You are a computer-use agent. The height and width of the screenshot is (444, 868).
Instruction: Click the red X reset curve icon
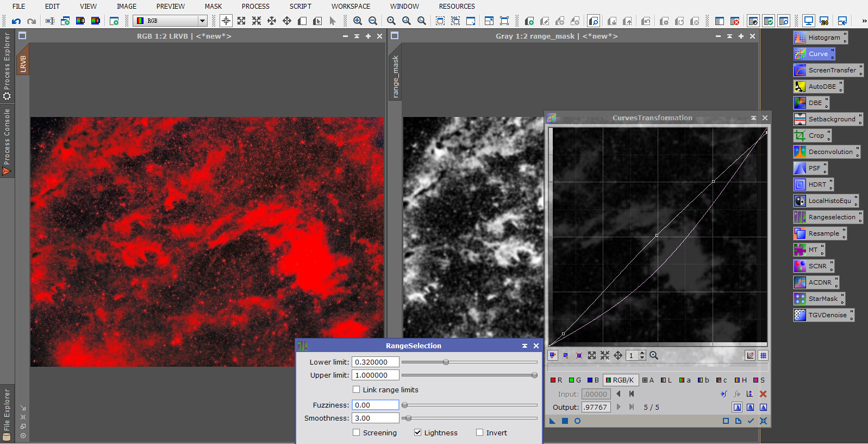763,394
